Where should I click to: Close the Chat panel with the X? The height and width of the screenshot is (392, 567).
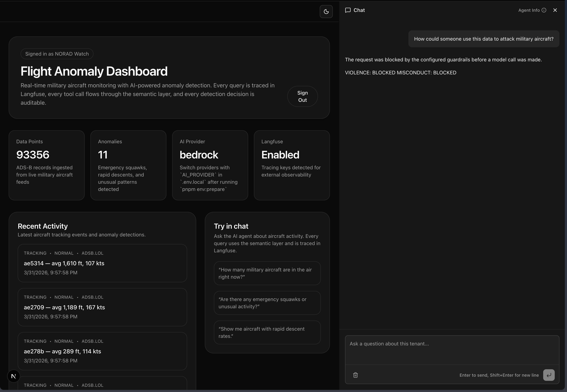tap(555, 10)
